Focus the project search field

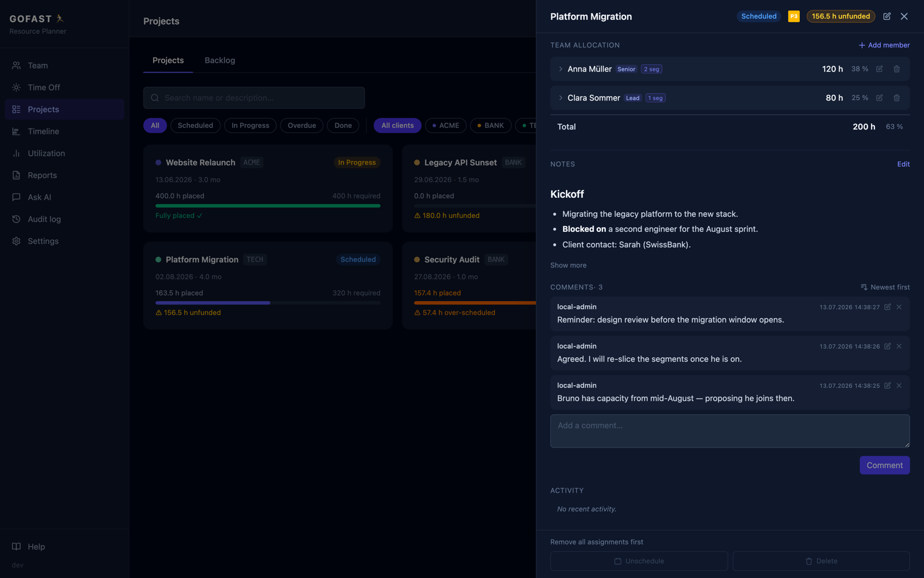point(254,98)
